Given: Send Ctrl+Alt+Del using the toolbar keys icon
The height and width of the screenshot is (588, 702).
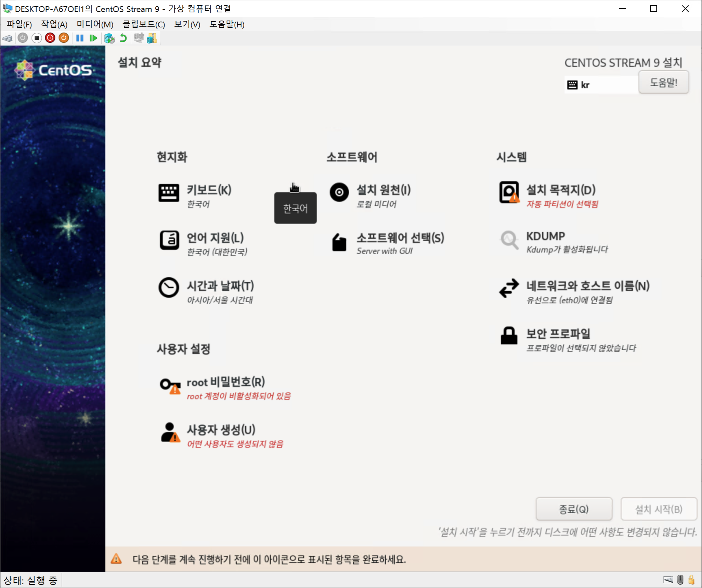Looking at the screenshot, I should click(x=8, y=38).
